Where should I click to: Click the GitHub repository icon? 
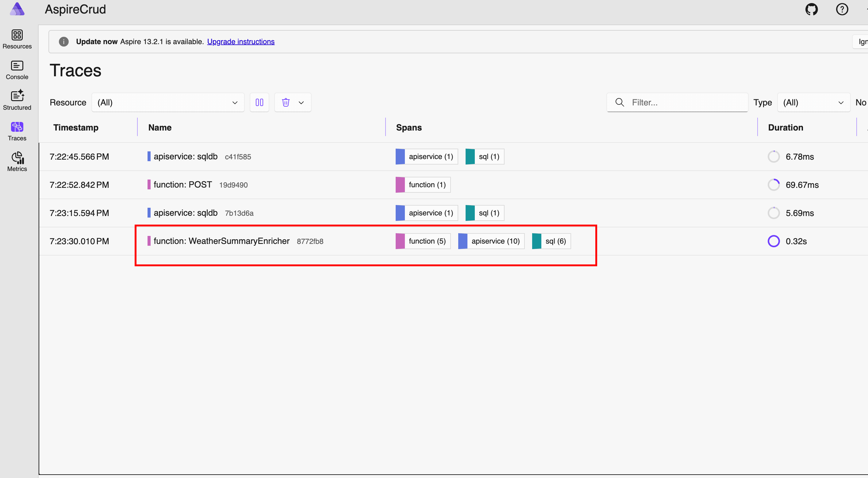coord(811,9)
